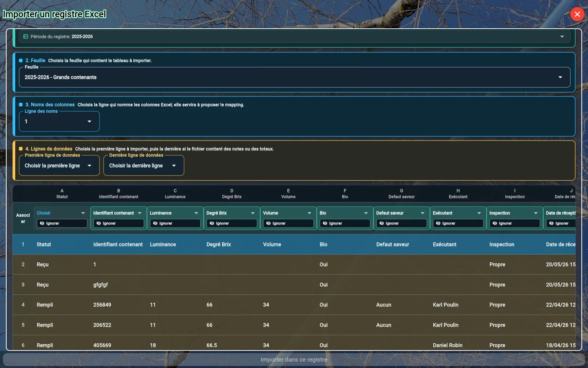Click the date 18/04/26 in row 6
This screenshot has width=588, height=368.
click(x=561, y=345)
